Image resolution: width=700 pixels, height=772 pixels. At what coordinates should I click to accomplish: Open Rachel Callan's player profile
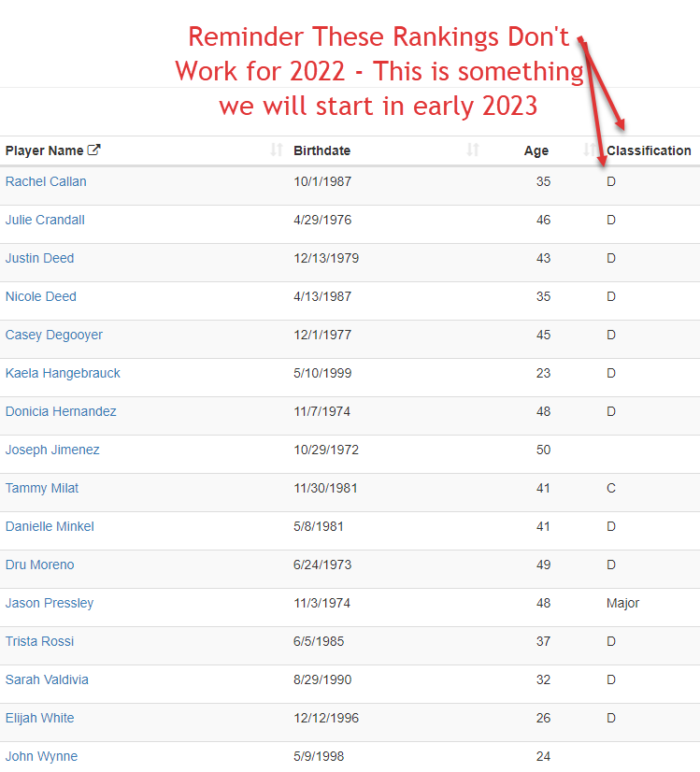[x=46, y=181]
